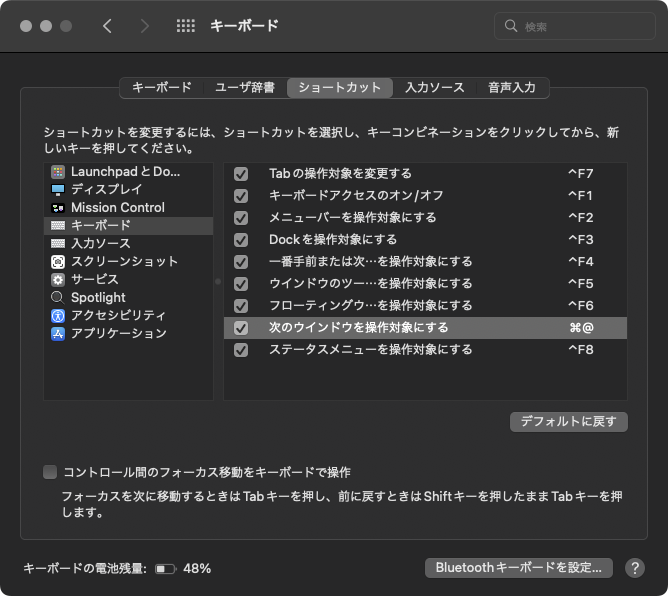The image size is (668, 596).
Task: Toggle ウインドウのツー…を操作対象にする checkbox
Action: [x=241, y=284]
